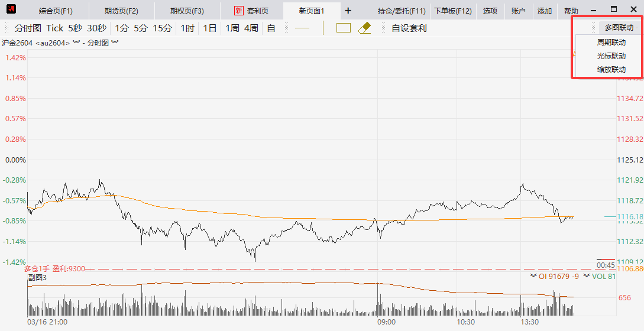Open the 多图联动 dropdown
The height and width of the screenshot is (331, 644).
[x=619, y=28]
